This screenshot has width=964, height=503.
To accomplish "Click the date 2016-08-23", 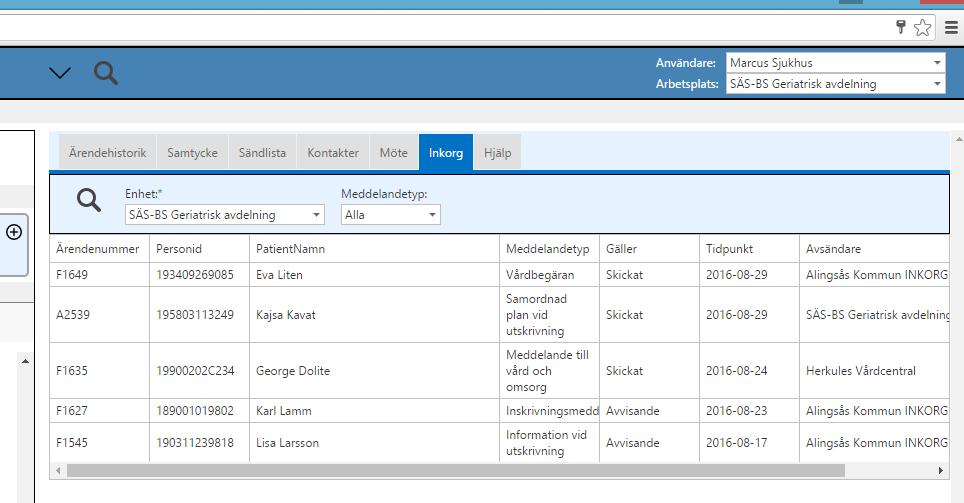I will click(737, 411).
